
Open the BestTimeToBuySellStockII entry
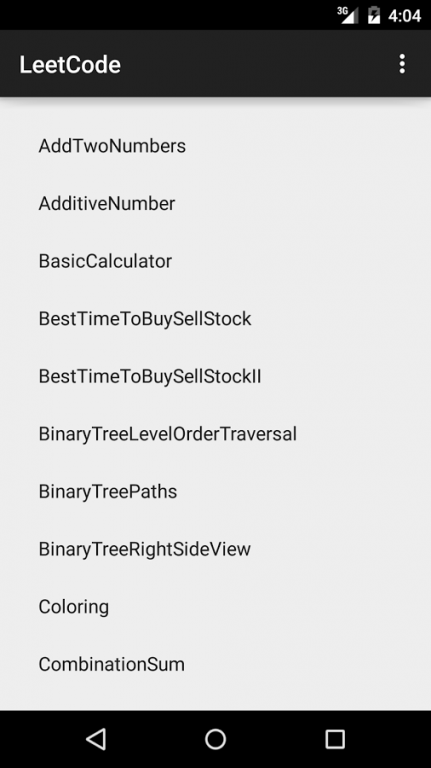pyautogui.click(x=216, y=376)
